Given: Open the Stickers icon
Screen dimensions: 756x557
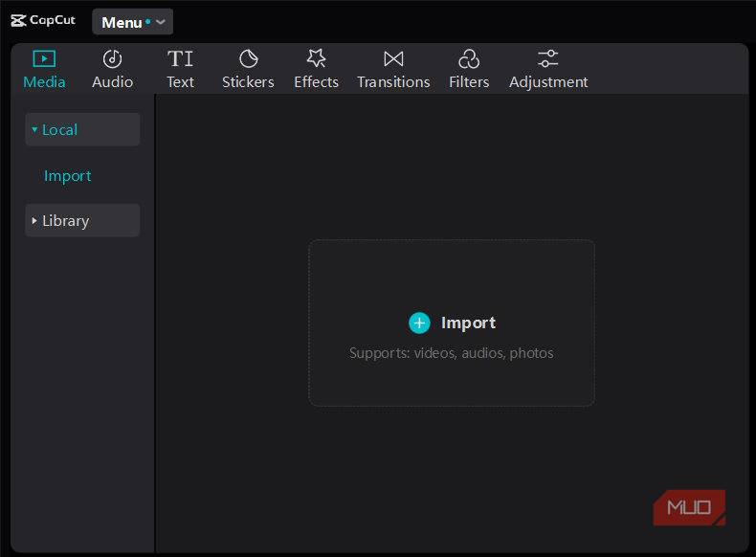Looking at the screenshot, I should click(248, 58).
